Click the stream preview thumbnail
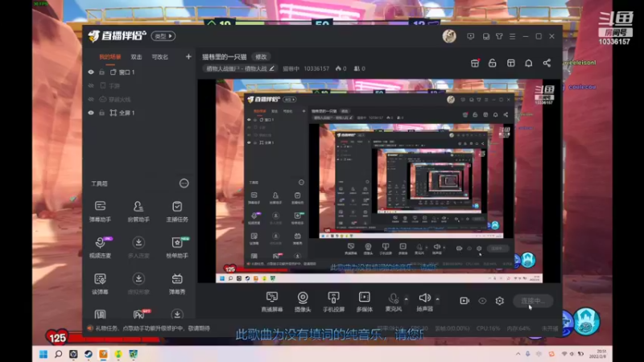 pos(379,181)
